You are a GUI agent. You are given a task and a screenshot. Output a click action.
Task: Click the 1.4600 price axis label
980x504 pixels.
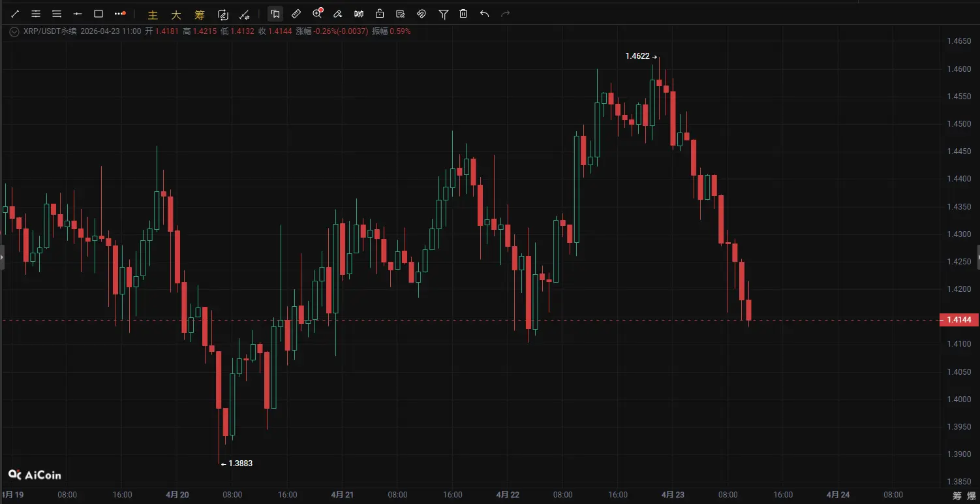click(958, 69)
